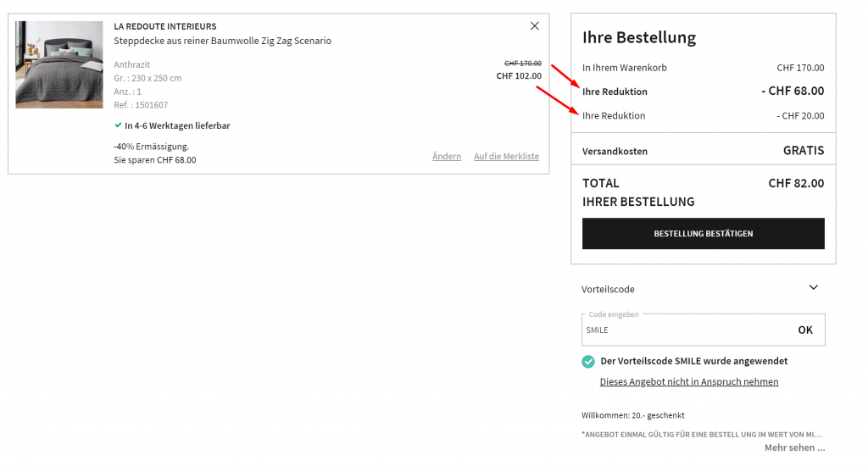Click the green SMILE code applied check icon
The width and height of the screenshot is (868, 472).
point(588,362)
